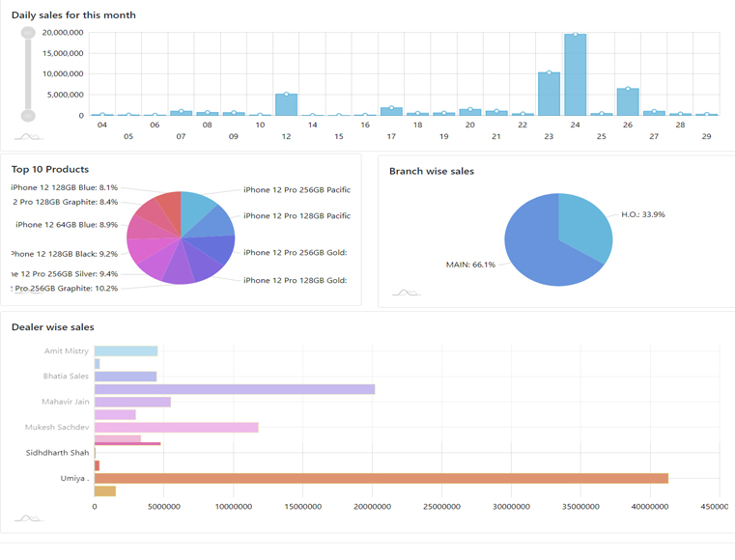Click the '40000000' x-axis value in Dealer chart
Screen dimensions: 735x560
coord(650,507)
